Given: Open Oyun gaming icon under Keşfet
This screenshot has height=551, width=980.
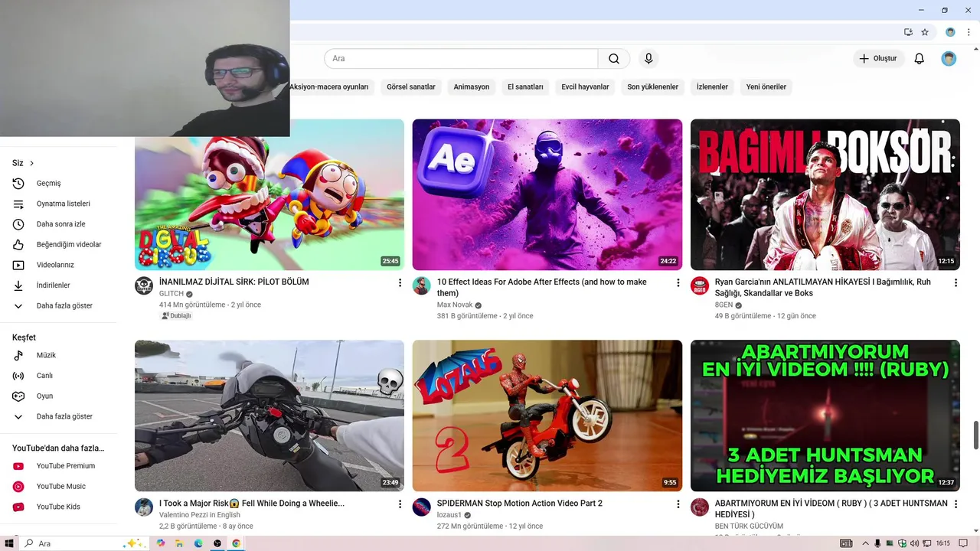Looking at the screenshot, I should click(18, 396).
